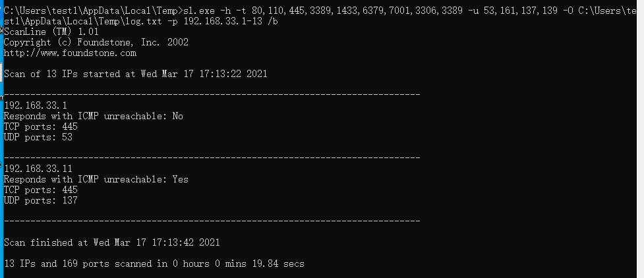Select the Copyright Foundstone, Inc. 2002 line
Viewport: 644px width, 278px height.
96,42
